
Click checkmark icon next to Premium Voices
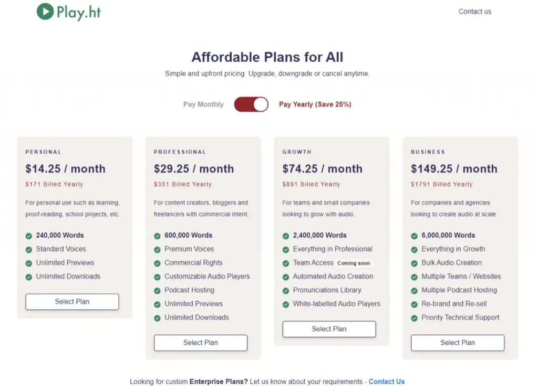pyautogui.click(x=157, y=249)
